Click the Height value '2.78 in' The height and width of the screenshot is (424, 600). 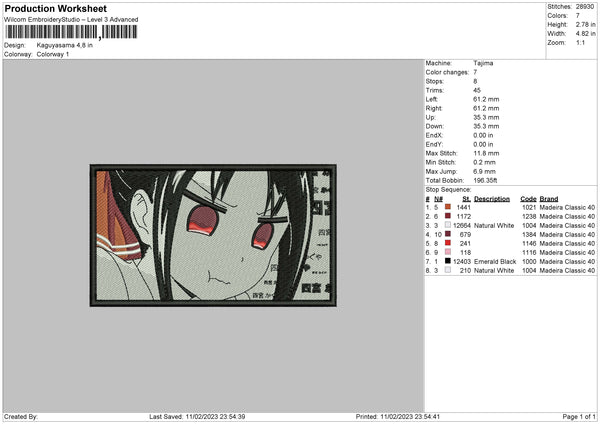coord(585,24)
